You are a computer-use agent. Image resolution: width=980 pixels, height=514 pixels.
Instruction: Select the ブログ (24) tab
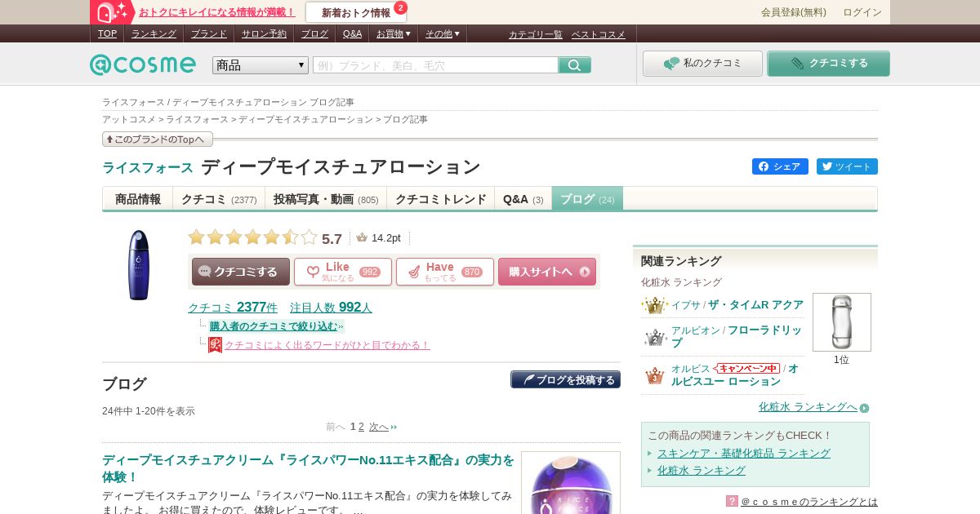(587, 199)
